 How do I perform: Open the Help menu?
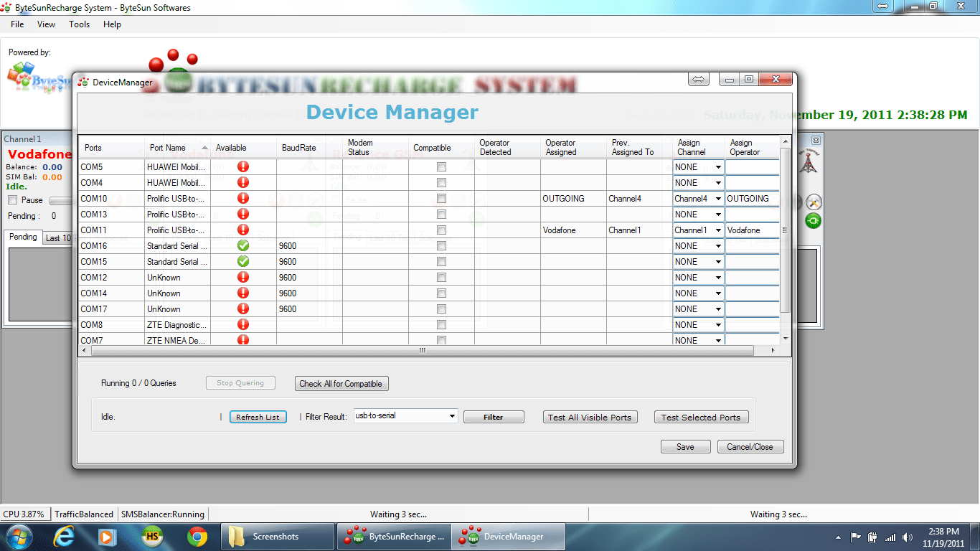(112, 24)
